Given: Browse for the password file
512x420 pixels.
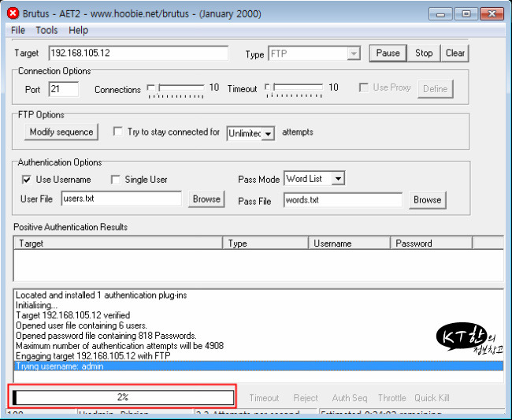Looking at the screenshot, I should (428, 200).
